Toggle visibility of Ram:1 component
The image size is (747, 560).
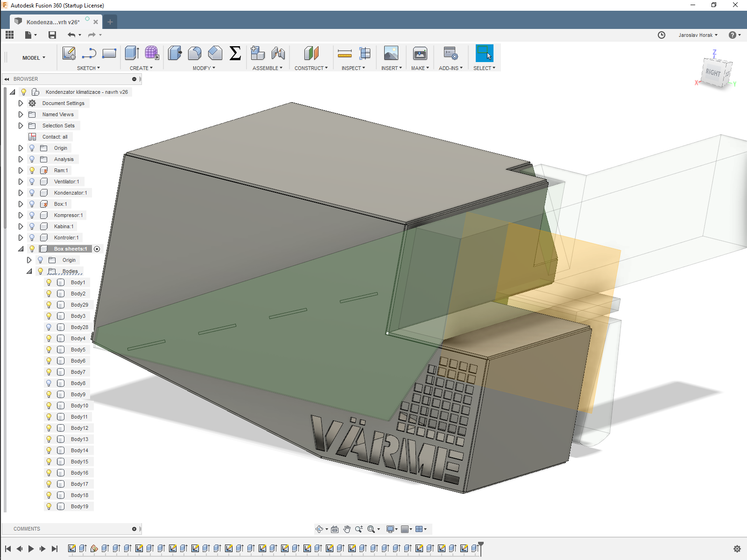(32, 170)
